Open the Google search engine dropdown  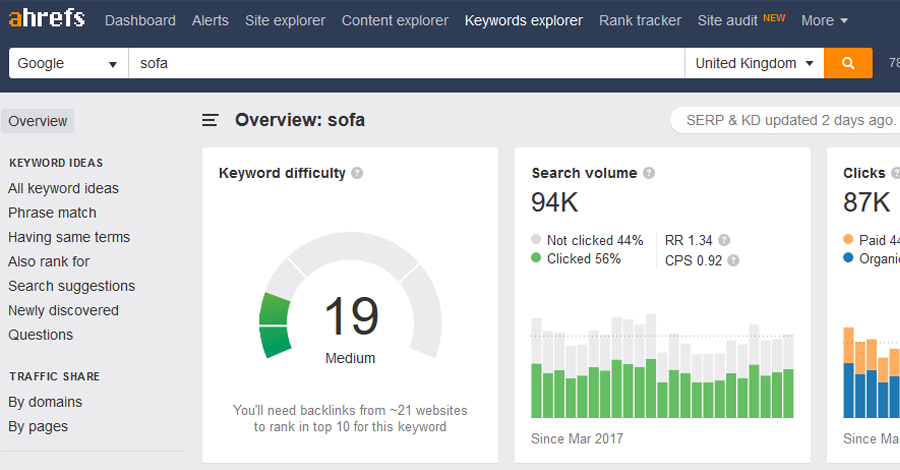(x=68, y=63)
